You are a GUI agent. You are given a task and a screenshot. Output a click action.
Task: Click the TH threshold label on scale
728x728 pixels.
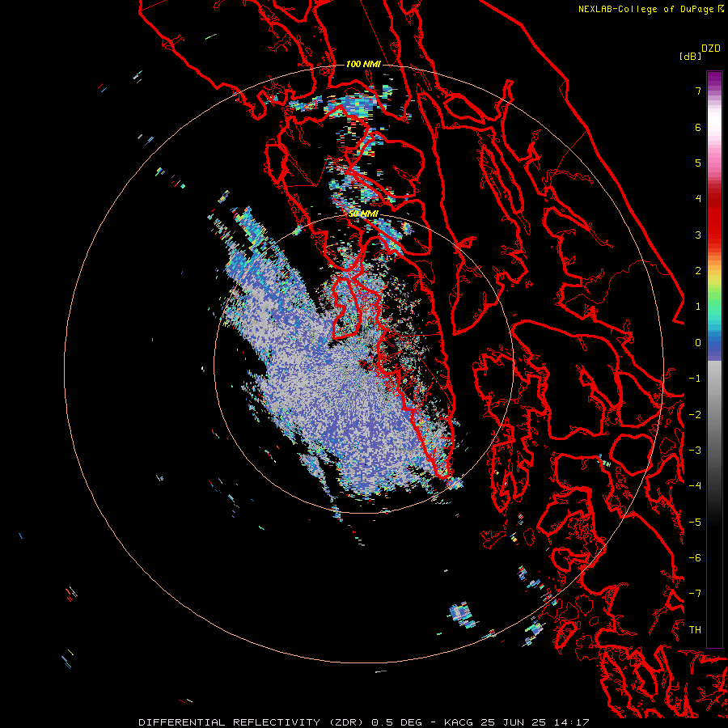click(x=695, y=630)
